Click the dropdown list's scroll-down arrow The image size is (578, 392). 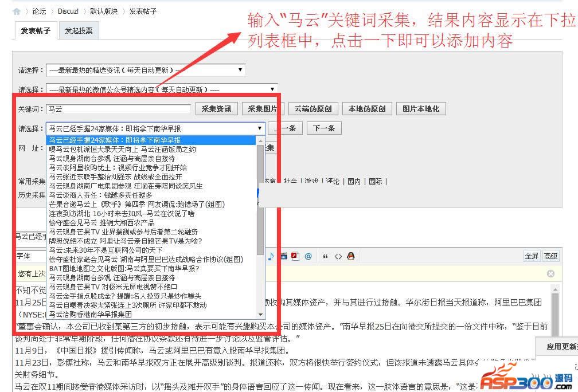coord(260,315)
